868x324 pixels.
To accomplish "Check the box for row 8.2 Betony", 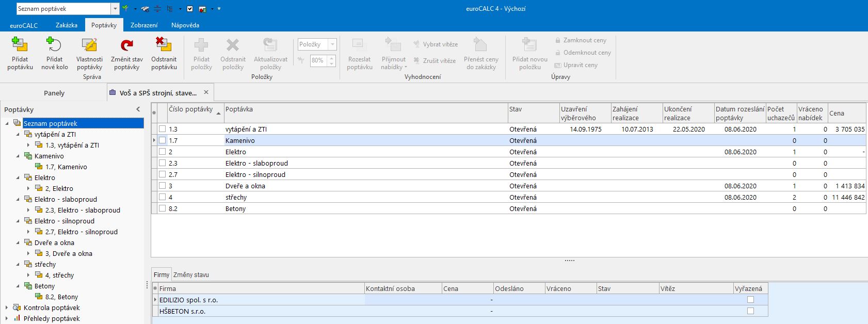I will click(162, 208).
